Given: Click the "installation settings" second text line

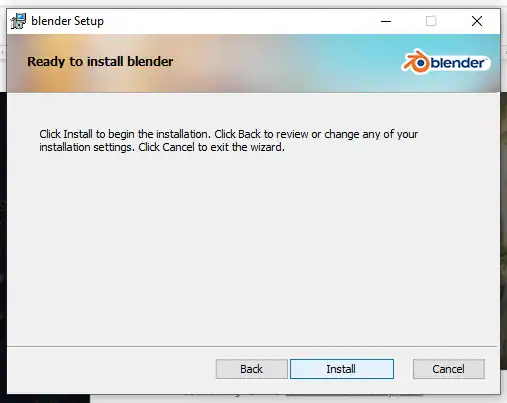Looking at the screenshot, I should tap(162, 147).
